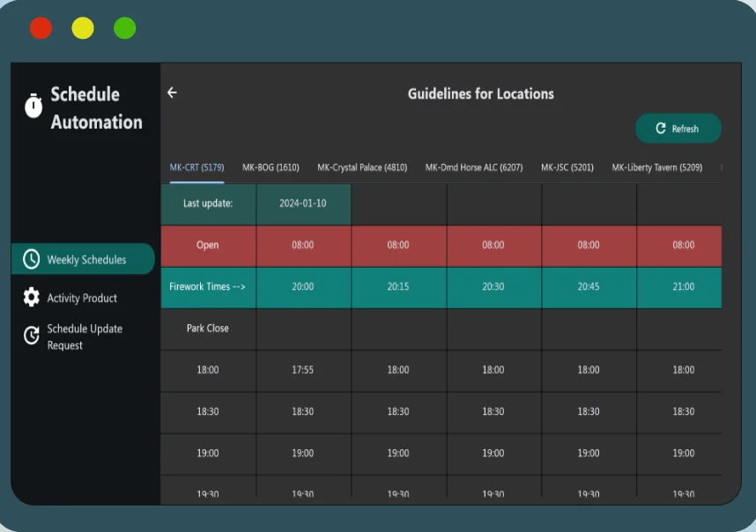The width and height of the screenshot is (756, 532).
Task: Click the Open row label
Action: tap(208, 245)
